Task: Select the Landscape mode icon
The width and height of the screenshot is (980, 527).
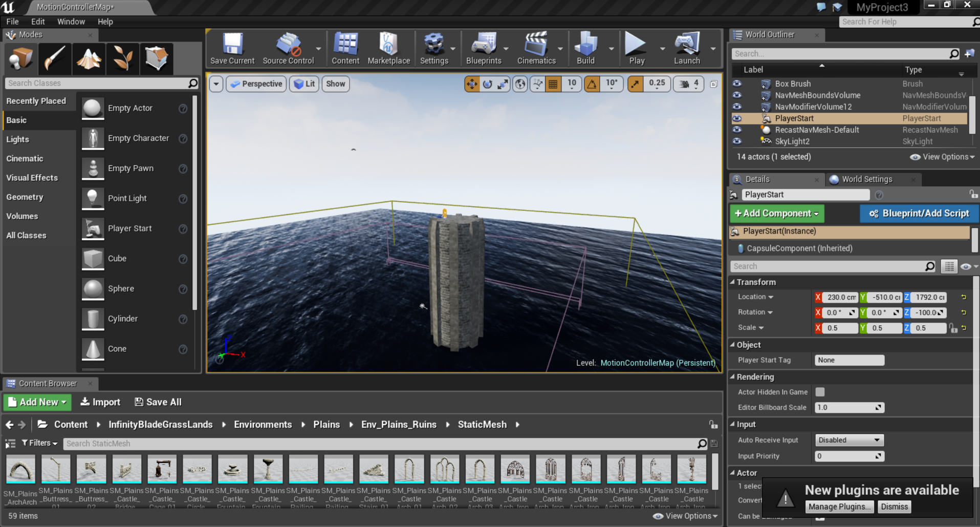Action: coord(89,58)
